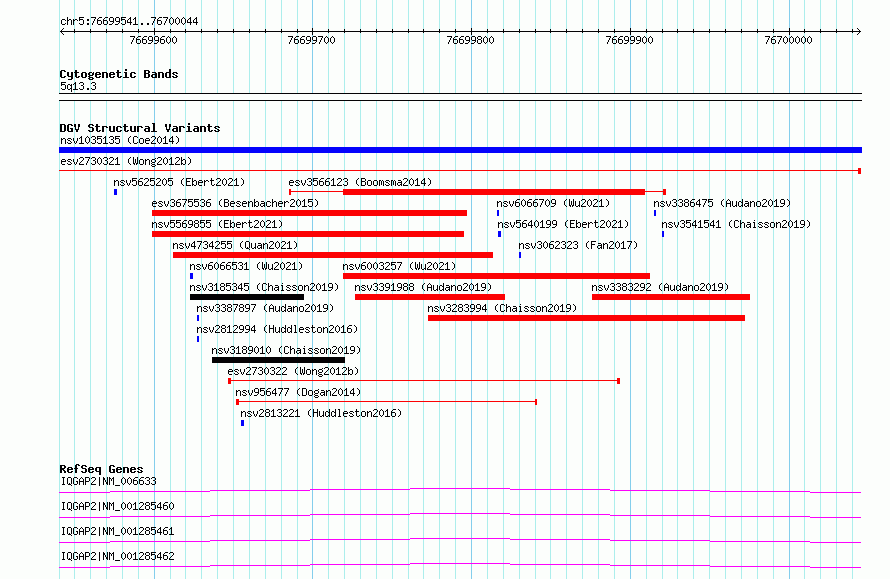Open the esv3675536 (Besenbacher2015) label

click(235, 203)
